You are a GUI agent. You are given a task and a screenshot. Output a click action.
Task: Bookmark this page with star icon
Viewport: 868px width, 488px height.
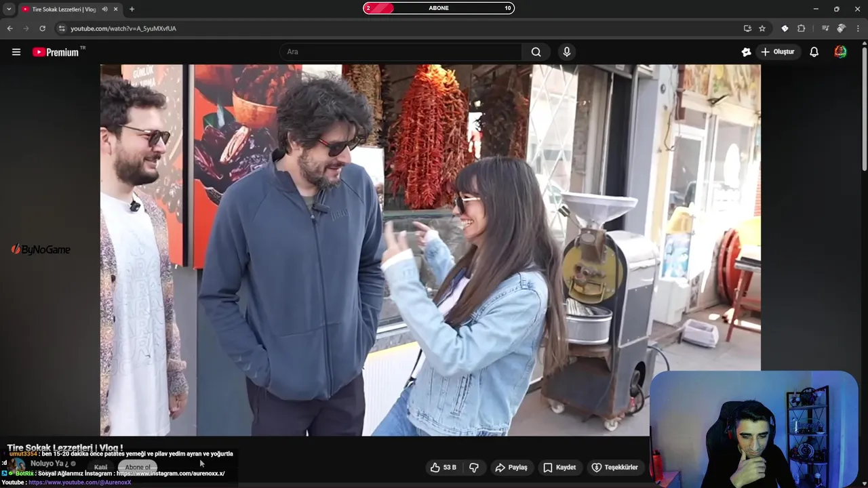click(x=762, y=28)
